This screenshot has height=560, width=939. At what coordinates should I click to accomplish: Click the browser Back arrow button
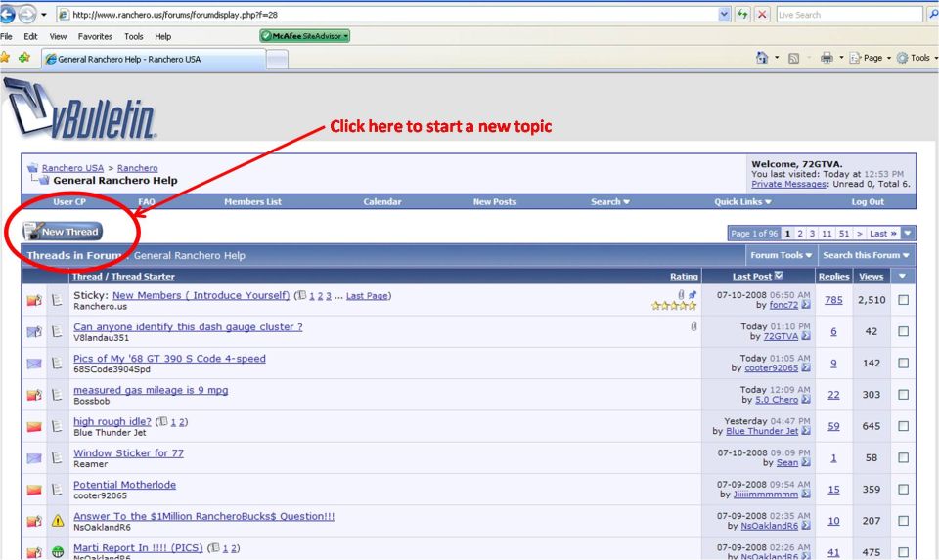coord(7,14)
